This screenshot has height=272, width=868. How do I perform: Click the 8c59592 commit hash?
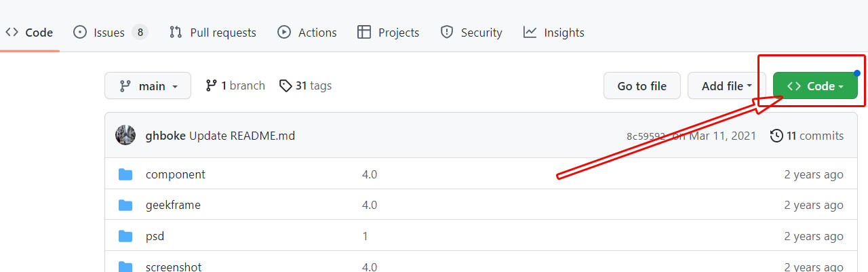coord(646,136)
